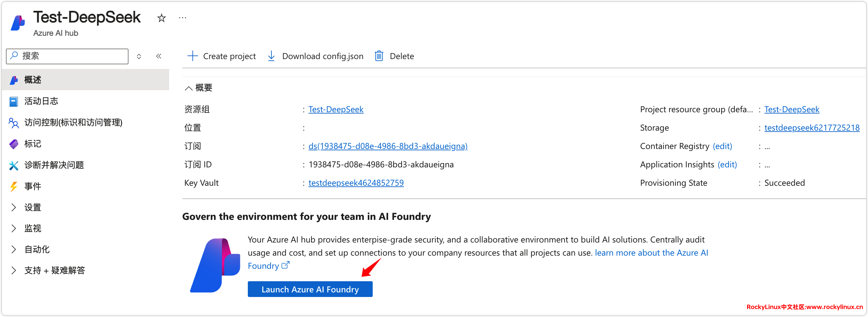Click the Create project plus icon

coord(192,56)
